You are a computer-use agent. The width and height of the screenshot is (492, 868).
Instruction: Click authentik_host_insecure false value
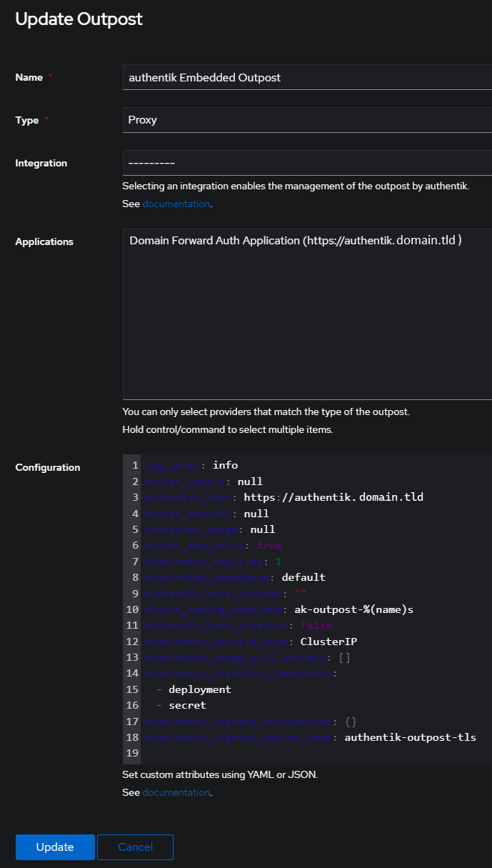pyautogui.click(x=317, y=626)
